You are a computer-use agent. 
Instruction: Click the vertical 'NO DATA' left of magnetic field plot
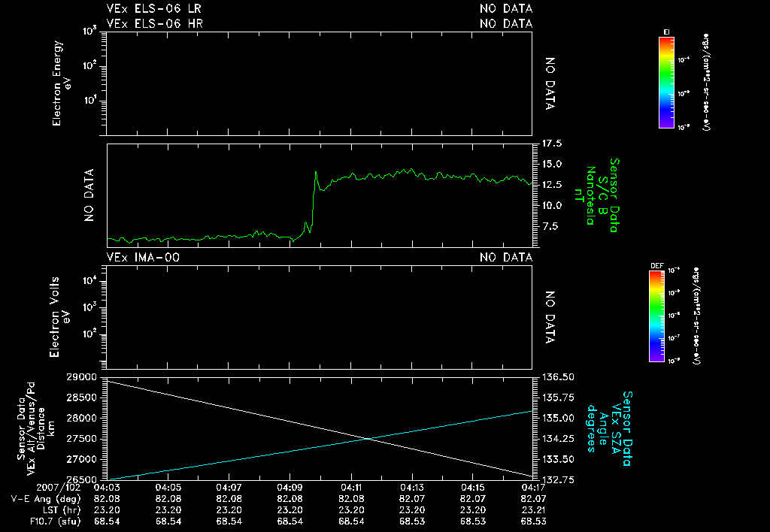[89, 195]
